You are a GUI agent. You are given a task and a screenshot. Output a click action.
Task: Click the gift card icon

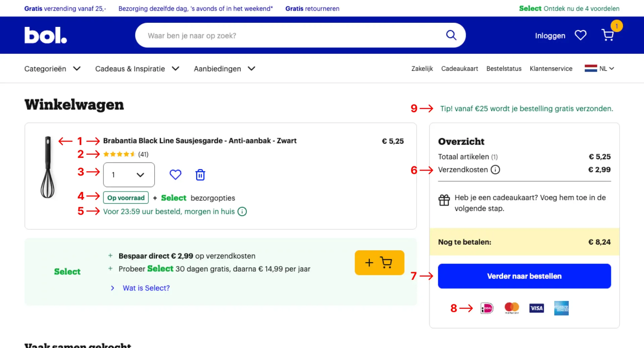pos(444,200)
